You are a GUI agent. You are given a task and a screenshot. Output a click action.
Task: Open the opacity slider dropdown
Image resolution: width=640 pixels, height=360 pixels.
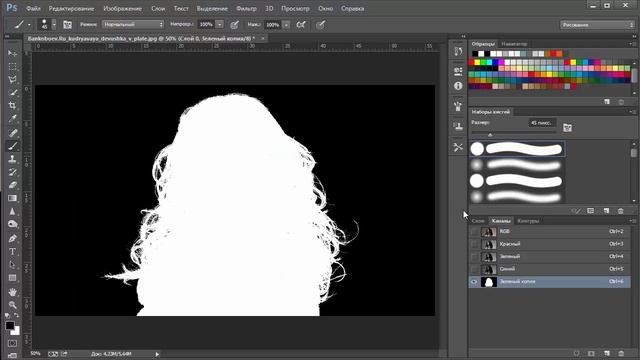pos(220,24)
